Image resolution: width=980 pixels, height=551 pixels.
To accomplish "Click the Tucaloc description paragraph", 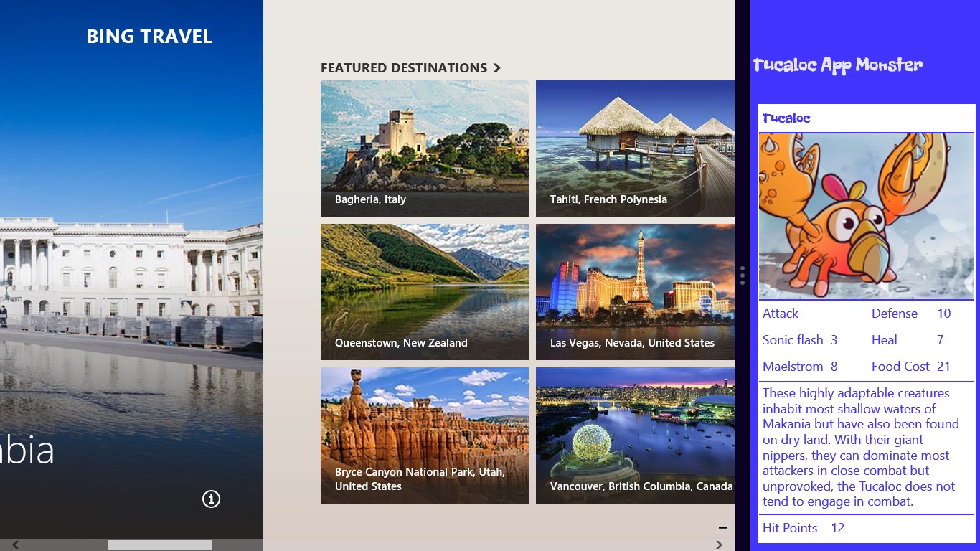I will tap(861, 447).
